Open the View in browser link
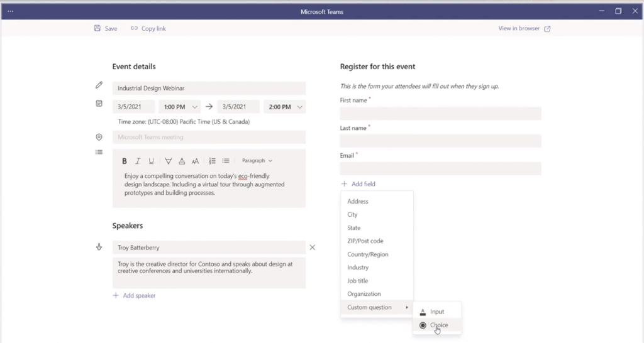This screenshot has width=644, height=343. [x=519, y=28]
